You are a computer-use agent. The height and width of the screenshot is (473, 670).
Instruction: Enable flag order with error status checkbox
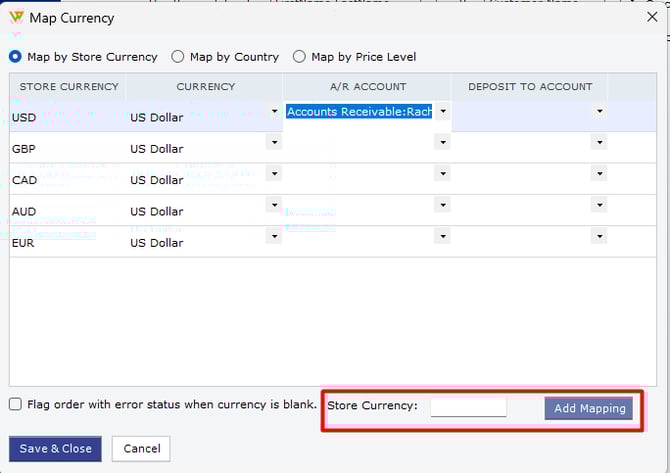pyautogui.click(x=15, y=404)
